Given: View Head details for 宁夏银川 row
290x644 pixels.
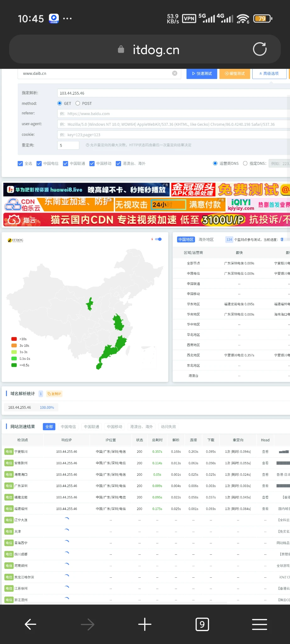Looking at the screenshot, I should coord(265,452).
